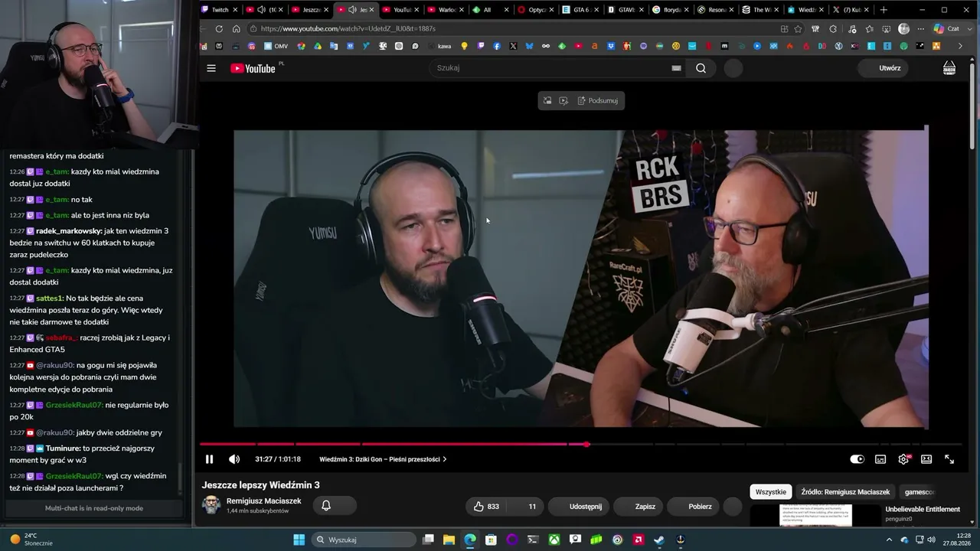Click the username 'radek_markowsky' in chat

pyautogui.click(x=68, y=231)
